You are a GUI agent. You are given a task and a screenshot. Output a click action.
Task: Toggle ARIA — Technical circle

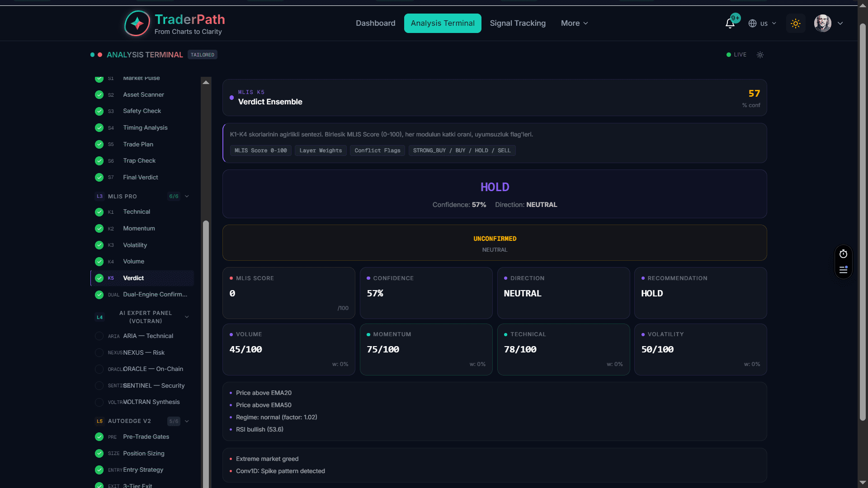tap(99, 336)
